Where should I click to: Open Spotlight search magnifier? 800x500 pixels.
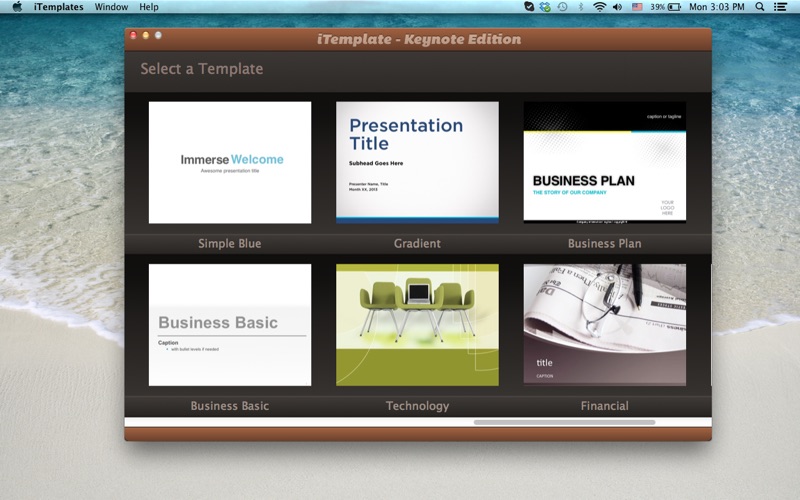pyautogui.click(x=760, y=7)
